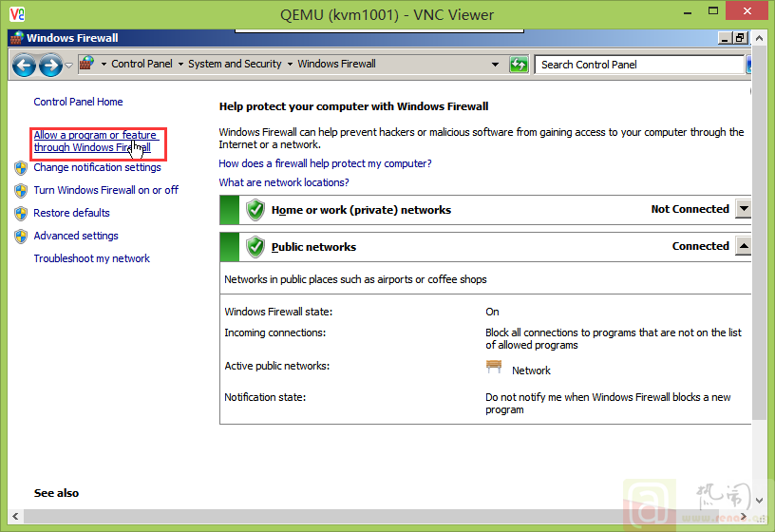775x532 pixels.
Task: Click Windows Firewall title bar icon
Action: tap(17, 38)
